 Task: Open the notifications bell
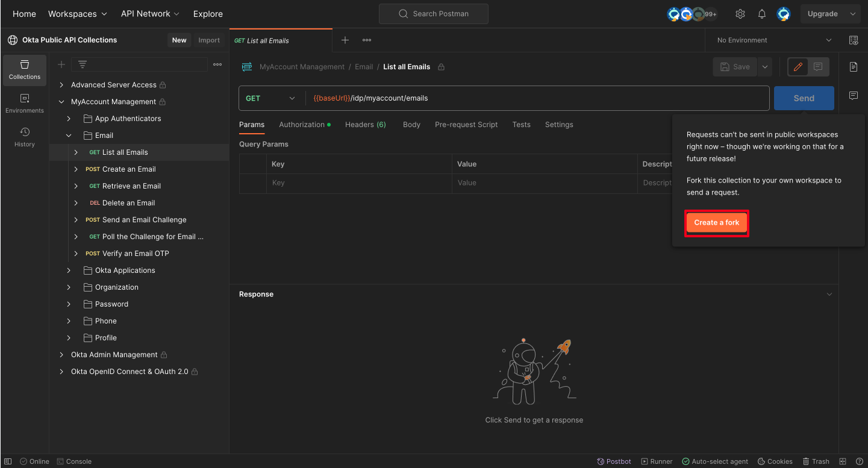(x=762, y=14)
